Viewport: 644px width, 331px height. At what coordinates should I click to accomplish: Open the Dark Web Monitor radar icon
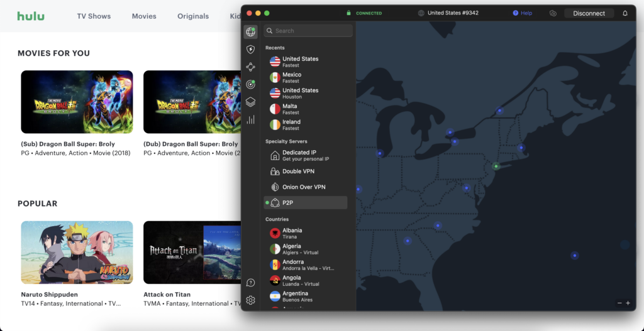250,85
